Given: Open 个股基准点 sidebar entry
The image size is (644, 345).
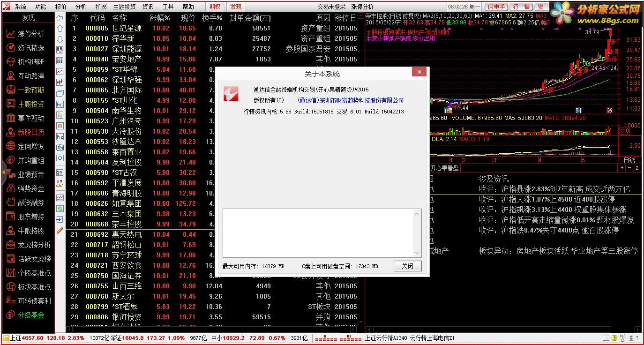Looking at the screenshot, I should coord(28,273).
